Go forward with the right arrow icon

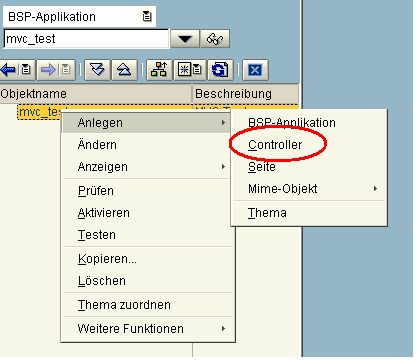point(48,70)
